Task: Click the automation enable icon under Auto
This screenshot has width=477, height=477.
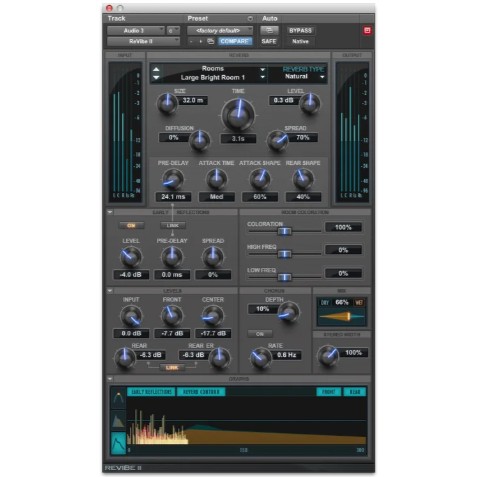Action: point(269,30)
